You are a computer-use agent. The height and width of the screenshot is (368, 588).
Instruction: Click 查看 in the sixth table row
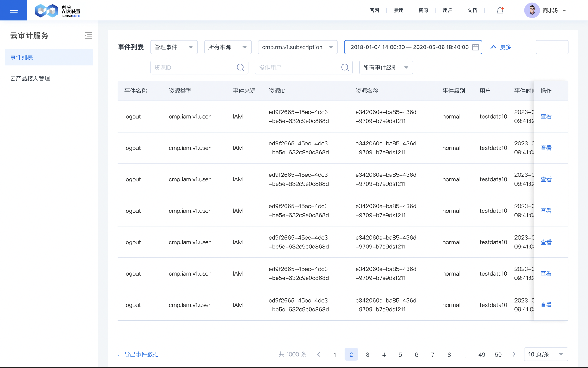[x=546, y=273]
